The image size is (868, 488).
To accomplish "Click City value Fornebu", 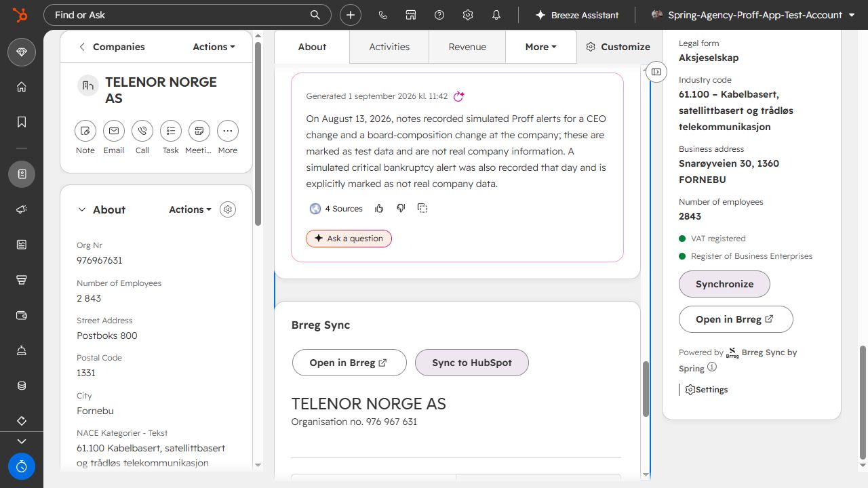I will coord(95,411).
